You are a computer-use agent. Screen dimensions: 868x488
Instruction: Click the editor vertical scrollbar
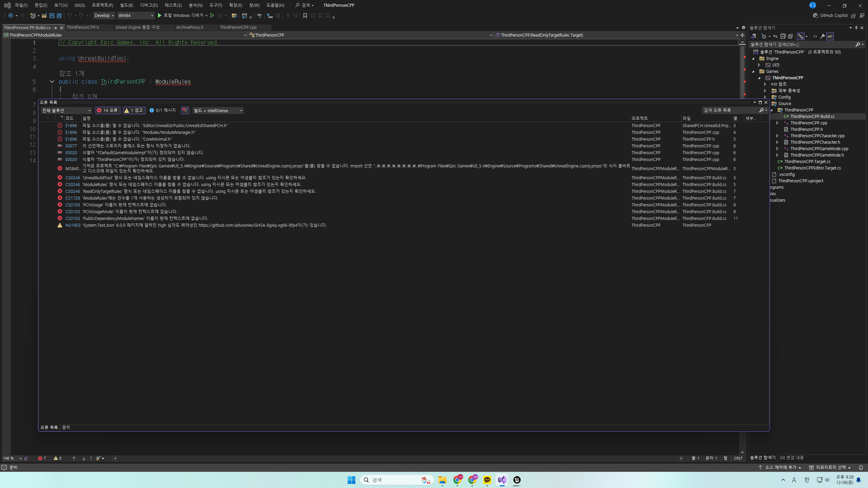coord(742,247)
